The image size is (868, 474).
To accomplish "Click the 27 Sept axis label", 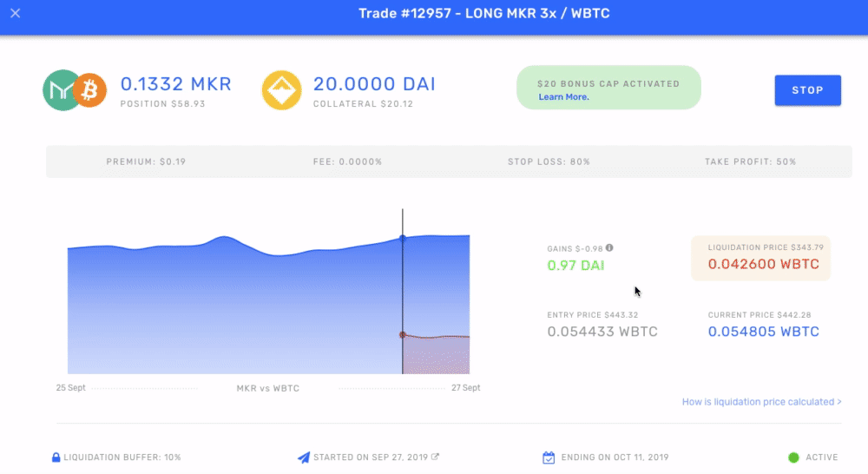I will click(465, 387).
